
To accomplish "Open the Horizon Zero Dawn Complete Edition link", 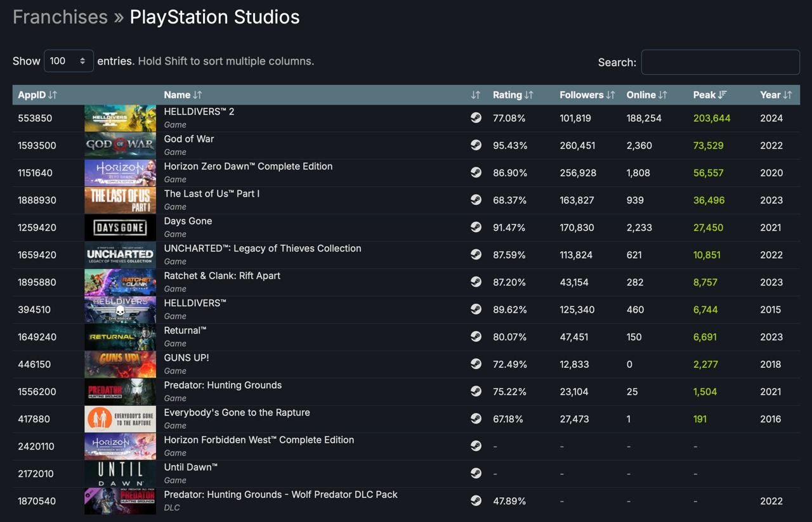I will pyautogui.click(x=248, y=166).
